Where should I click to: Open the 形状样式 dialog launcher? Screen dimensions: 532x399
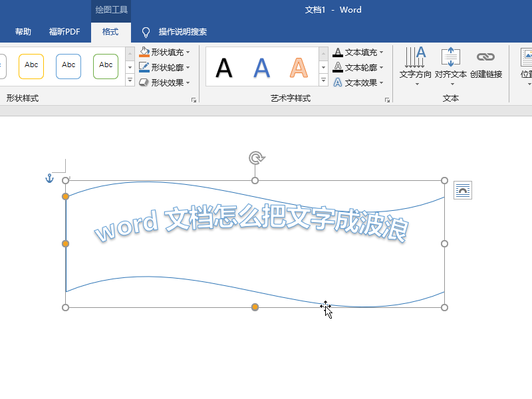click(194, 100)
